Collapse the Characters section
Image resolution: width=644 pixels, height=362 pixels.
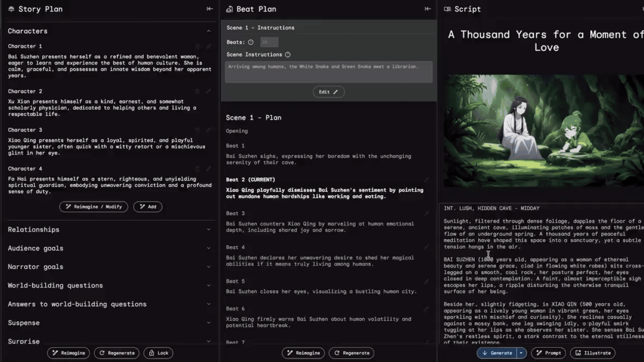point(209,31)
